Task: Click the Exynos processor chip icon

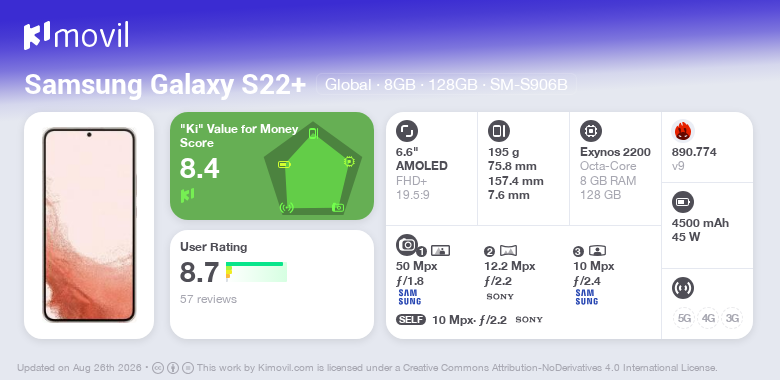Action: point(591,131)
